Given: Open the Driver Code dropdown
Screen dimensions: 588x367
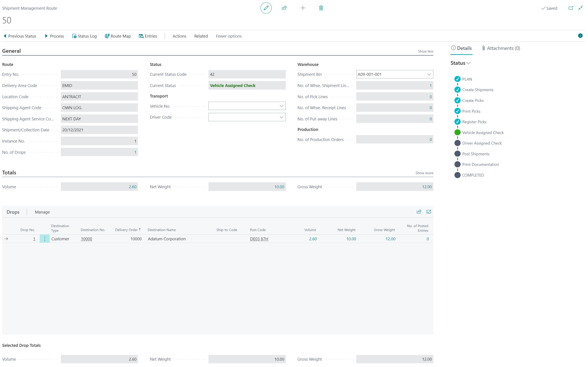Looking at the screenshot, I should point(281,117).
